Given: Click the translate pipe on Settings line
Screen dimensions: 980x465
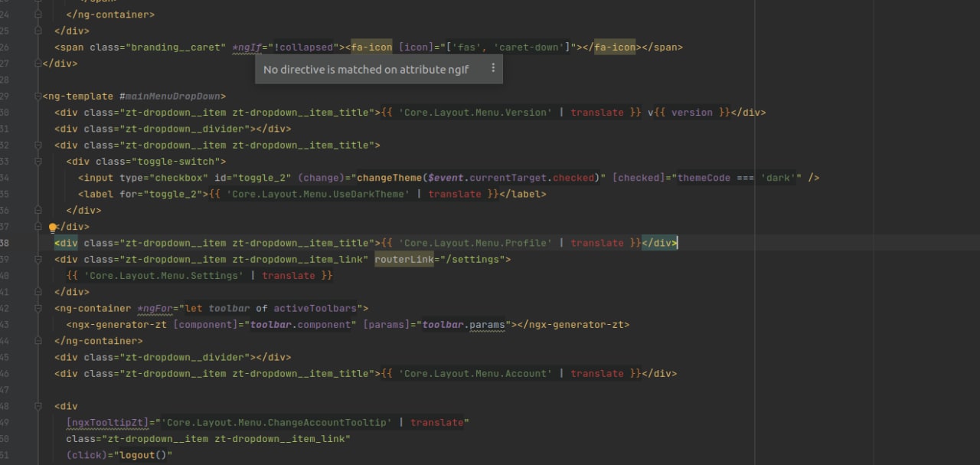Looking at the screenshot, I should click(x=289, y=275).
